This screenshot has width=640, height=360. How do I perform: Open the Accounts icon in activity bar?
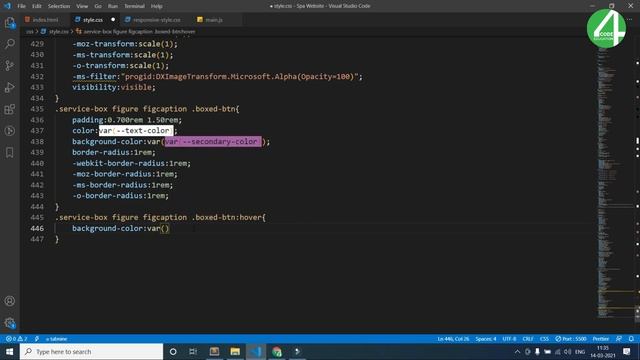[x=10, y=301]
